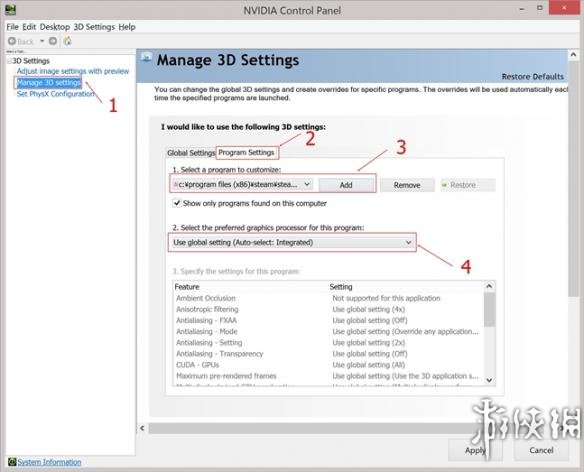The height and width of the screenshot is (472, 584).
Task: Go to the Home icon in toolbar
Action: (x=67, y=41)
